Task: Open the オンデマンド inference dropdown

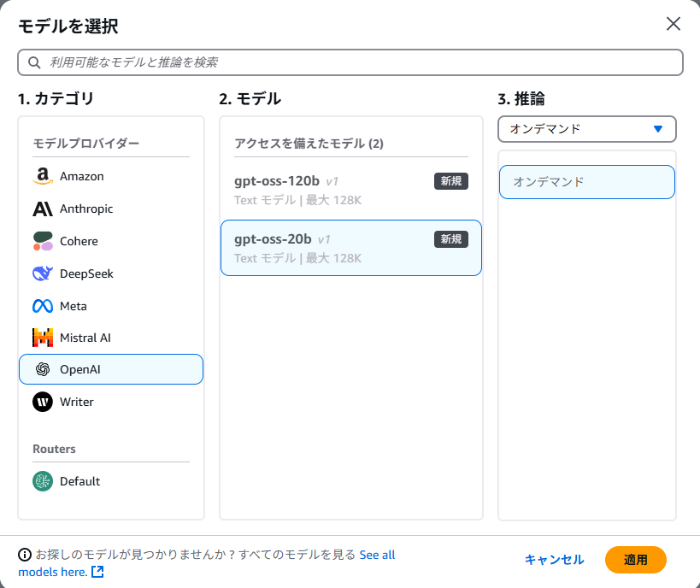Action: pyautogui.click(x=586, y=129)
